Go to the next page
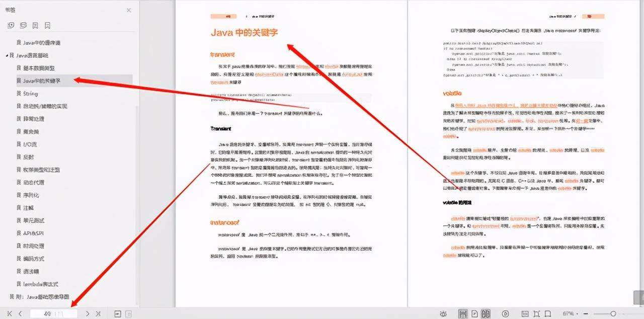This screenshot has height=319, width=644. (88, 313)
